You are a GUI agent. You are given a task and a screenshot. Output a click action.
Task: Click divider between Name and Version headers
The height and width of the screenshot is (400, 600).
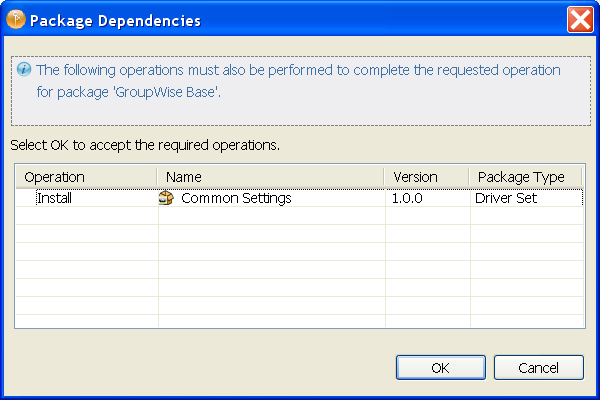tap(385, 177)
